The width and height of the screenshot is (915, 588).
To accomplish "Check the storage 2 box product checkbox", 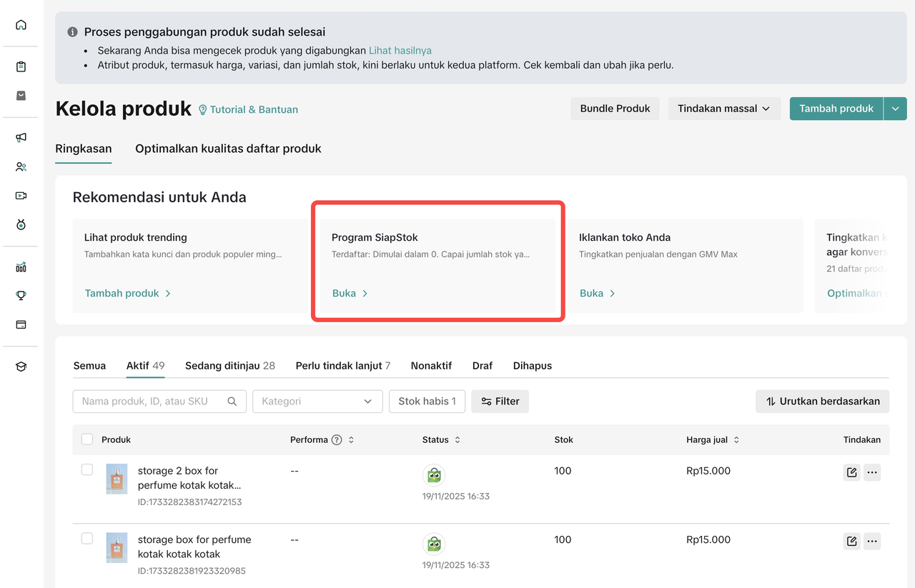I will pos(87,470).
